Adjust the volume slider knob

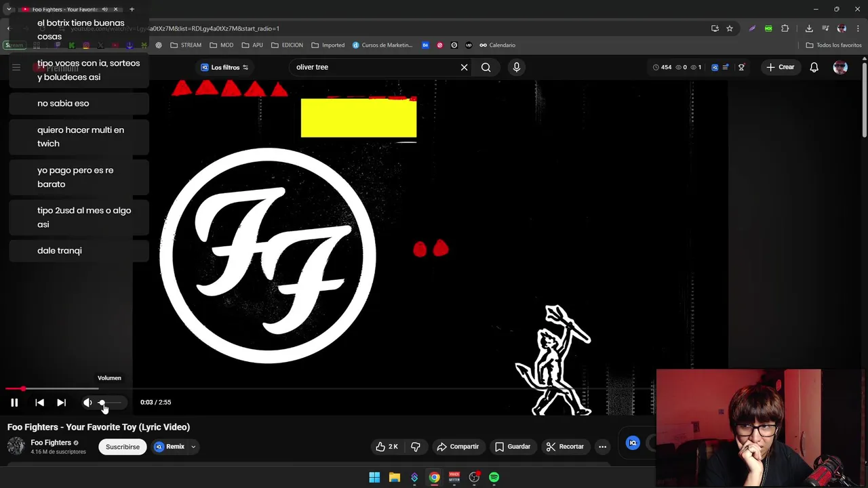tap(102, 403)
